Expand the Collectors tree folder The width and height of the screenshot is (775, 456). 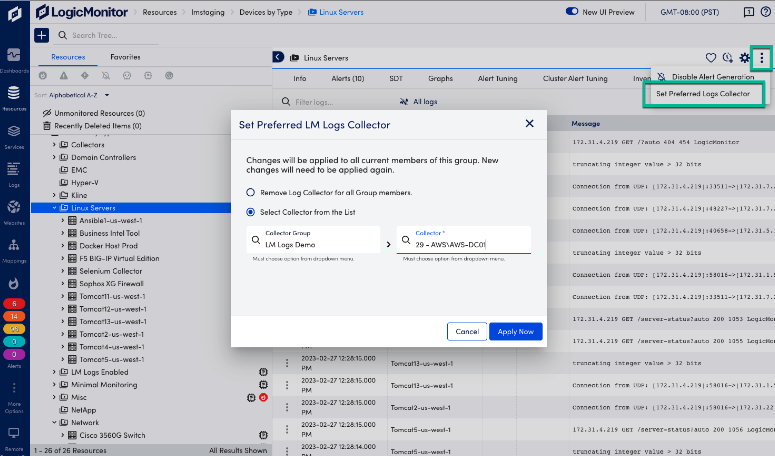pyautogui.click(x=53, y=145)
